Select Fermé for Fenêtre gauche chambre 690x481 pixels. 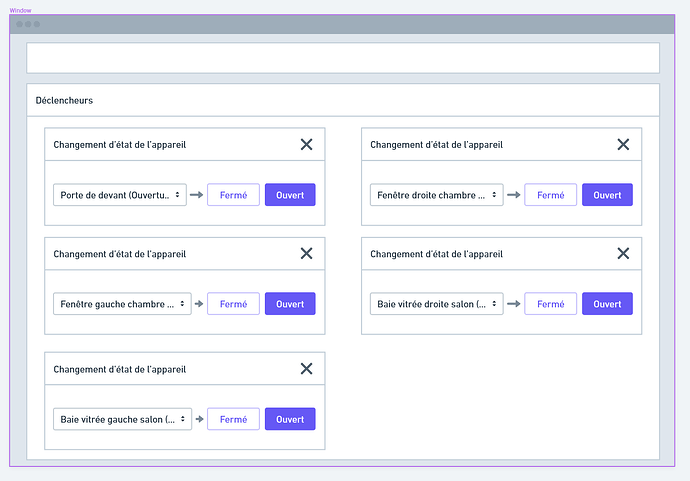pos(233,304)
